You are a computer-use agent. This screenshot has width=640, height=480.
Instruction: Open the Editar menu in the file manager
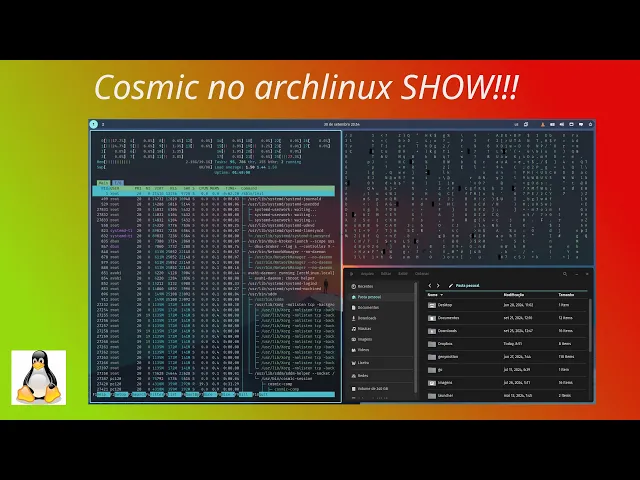tap(386, 274)
